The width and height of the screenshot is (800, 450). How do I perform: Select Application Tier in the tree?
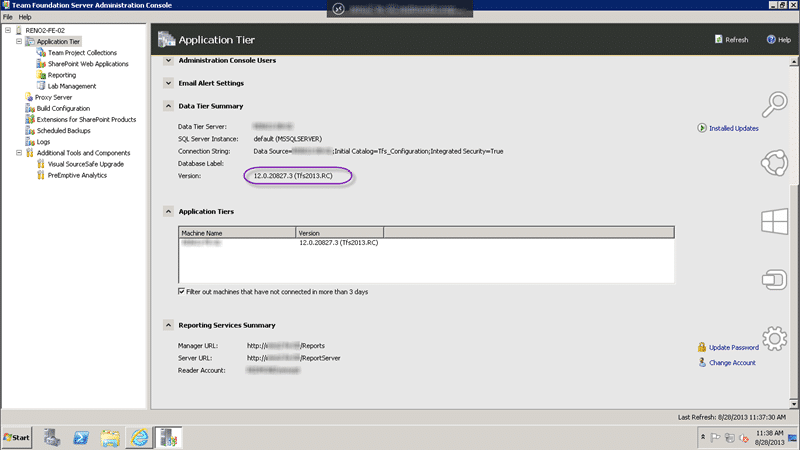[58, 41]
